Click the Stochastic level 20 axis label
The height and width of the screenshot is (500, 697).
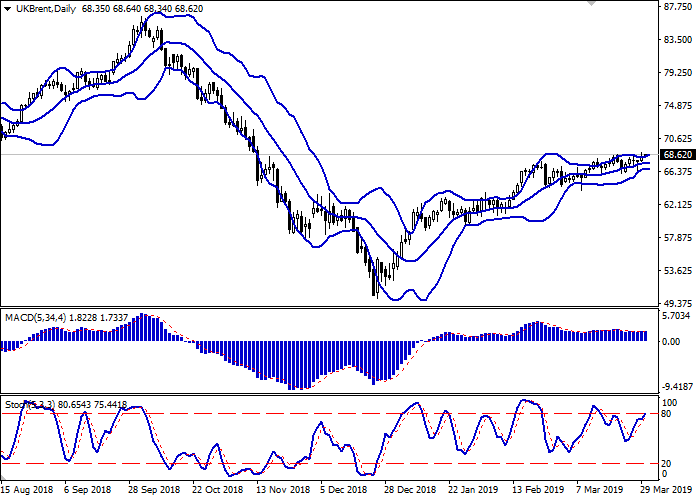668,463
